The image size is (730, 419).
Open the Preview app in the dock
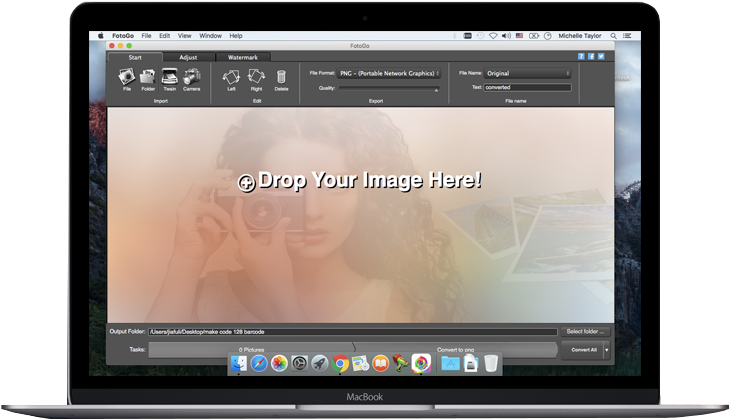360,363
